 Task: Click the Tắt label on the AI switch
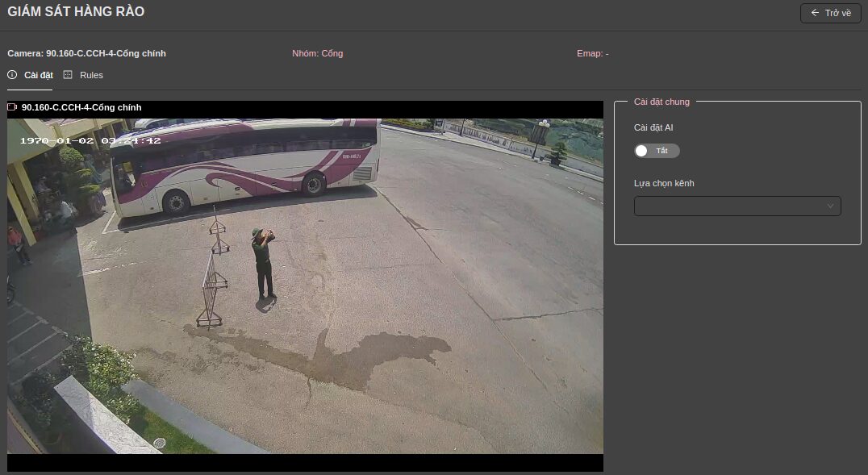[x=662, y=151]
